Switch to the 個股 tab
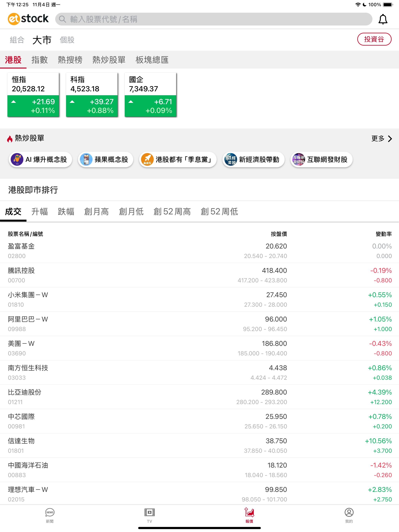Viewport: 399px width, 532px height. [x=67, y=40]
